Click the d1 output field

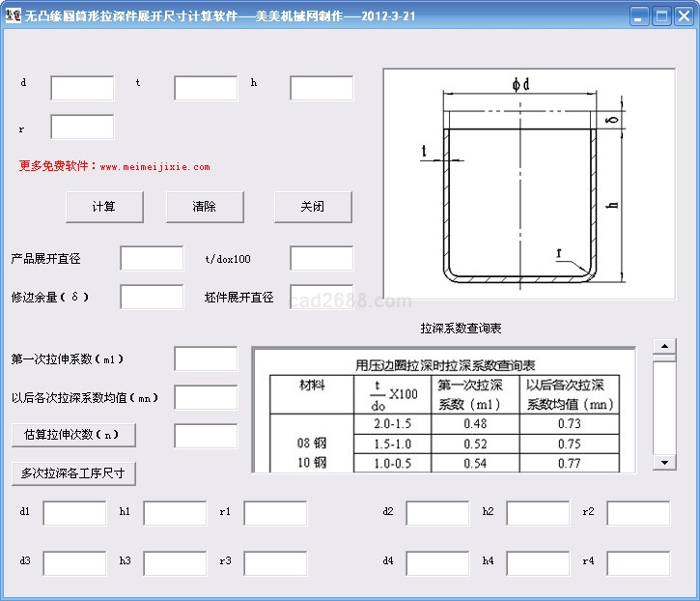tap(74, 513)
